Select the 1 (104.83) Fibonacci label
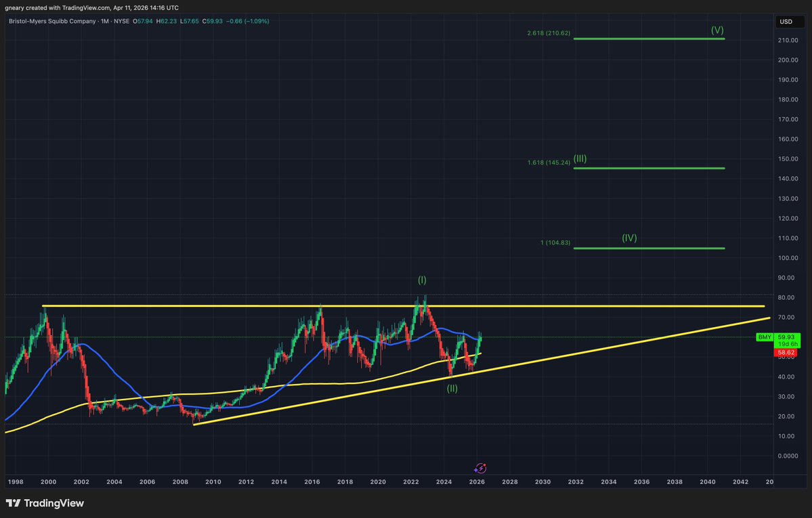Image resolution: width=812 pixels, height=518 pixels. click(x=555, y=242)
